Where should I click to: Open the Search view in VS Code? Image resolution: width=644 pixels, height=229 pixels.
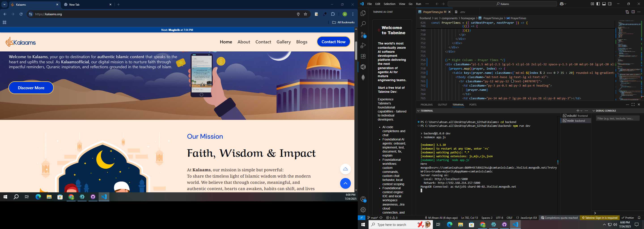click(363, 24)
